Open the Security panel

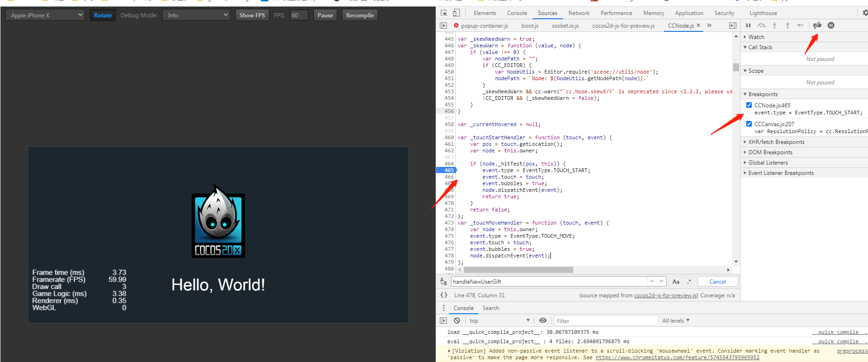tap(724, 13)
